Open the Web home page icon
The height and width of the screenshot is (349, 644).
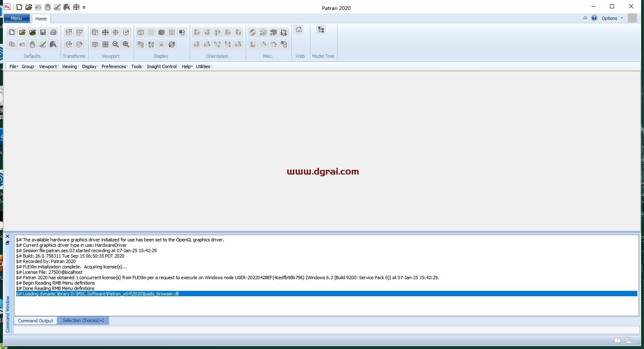click(299, 29)
